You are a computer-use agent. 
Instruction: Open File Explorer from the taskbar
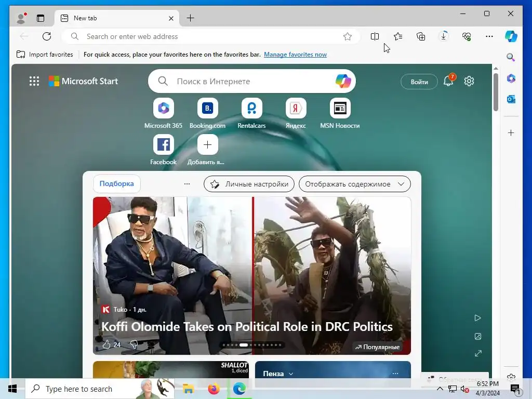click(x=188, y=389)
